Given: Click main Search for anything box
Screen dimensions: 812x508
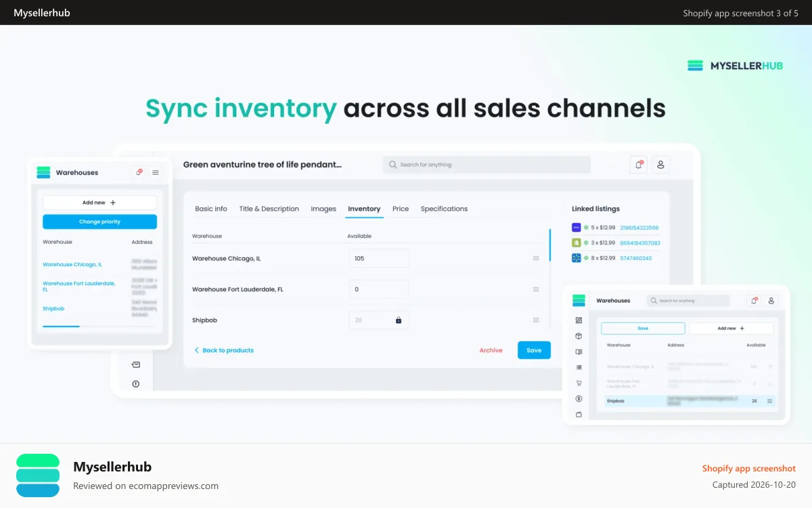Looking at the screenshot, I should coord(487,165).
